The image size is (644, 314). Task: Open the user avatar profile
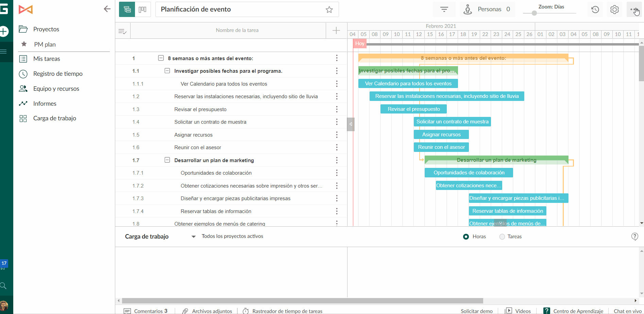click(4, 306)
